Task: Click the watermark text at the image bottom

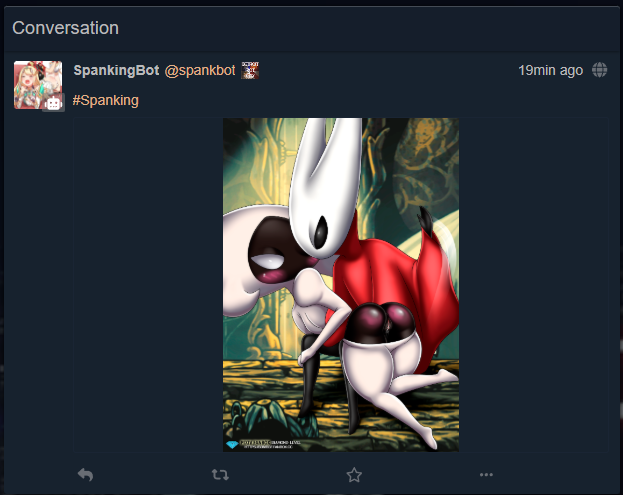Action: coord(271,444)
